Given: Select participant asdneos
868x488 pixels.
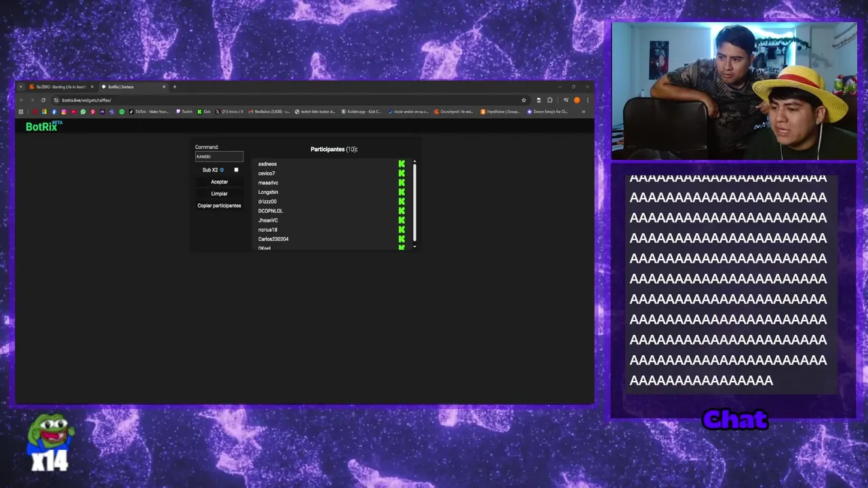Looking at the screenshot, I should [267, 164].
